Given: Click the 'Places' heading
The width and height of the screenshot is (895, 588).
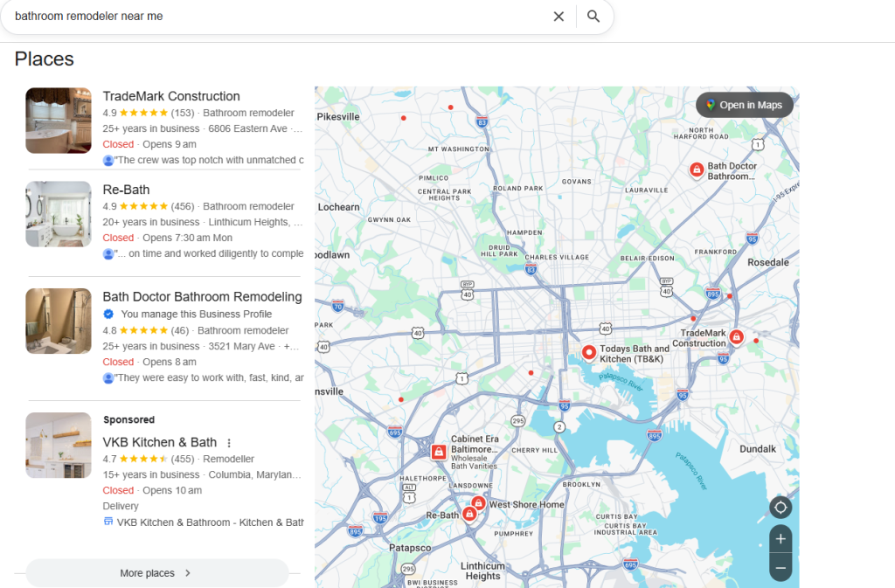Looking at the screenshot, I should tap(44, 59).
